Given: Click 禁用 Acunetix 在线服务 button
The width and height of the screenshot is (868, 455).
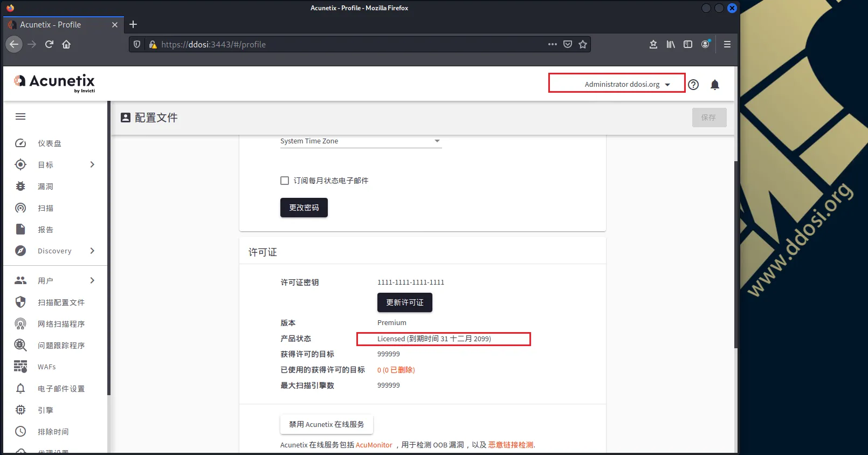Looking at the screenshot, I should [x=327, y=424].
